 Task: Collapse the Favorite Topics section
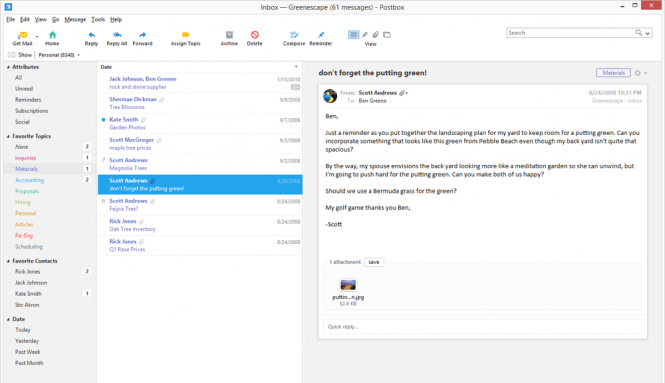tap(8, 137)
